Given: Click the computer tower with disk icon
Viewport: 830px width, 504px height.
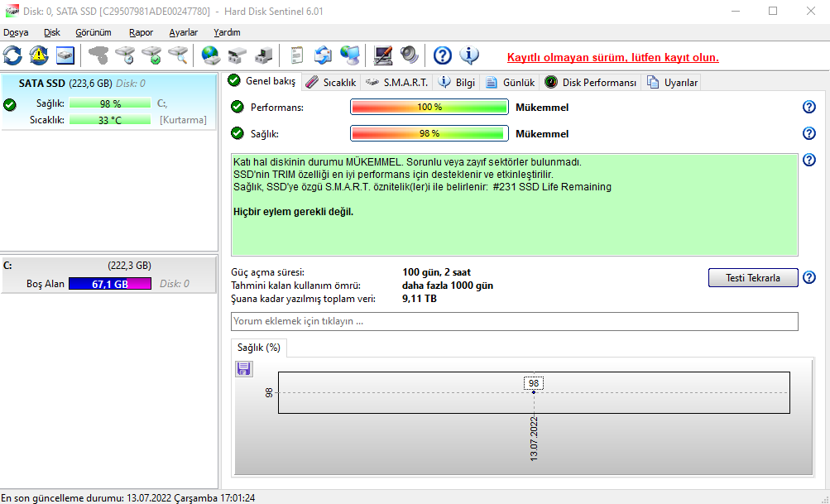Looking at the screenshot, I should 264,55.
